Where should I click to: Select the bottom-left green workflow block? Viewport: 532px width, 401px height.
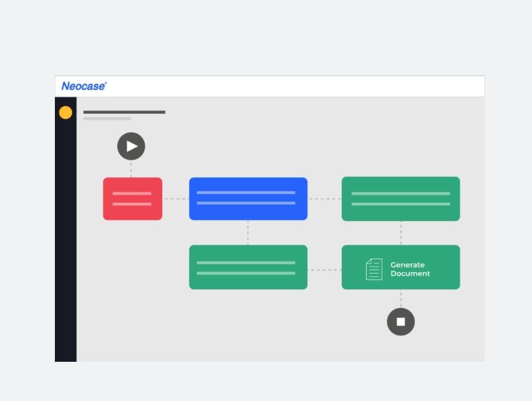(248, 267)
